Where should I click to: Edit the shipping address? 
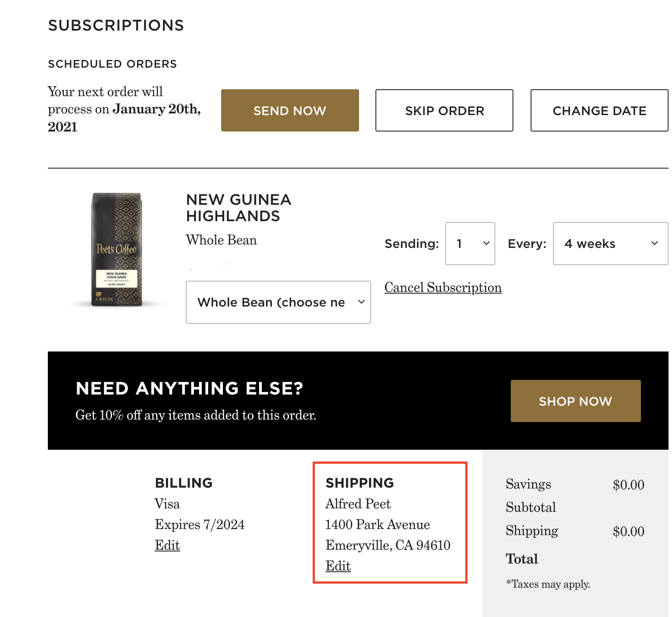click(338, 565)
